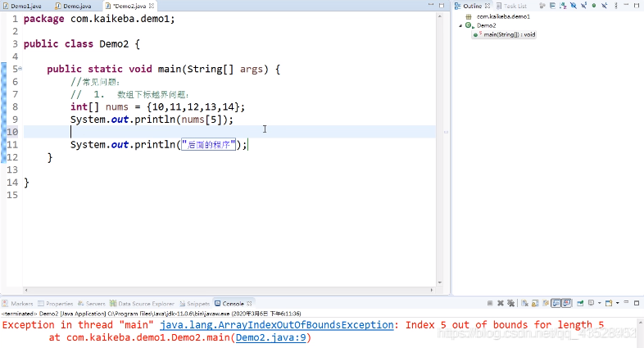Click Collapse All in Outline toolbar
The height and width of the screenshot is (348, 644).
(552, 6)
